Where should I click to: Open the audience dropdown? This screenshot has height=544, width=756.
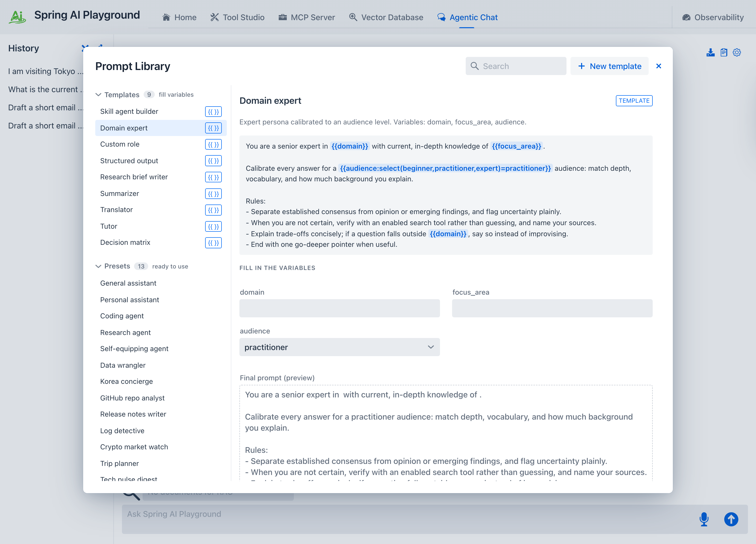[339, 347]
